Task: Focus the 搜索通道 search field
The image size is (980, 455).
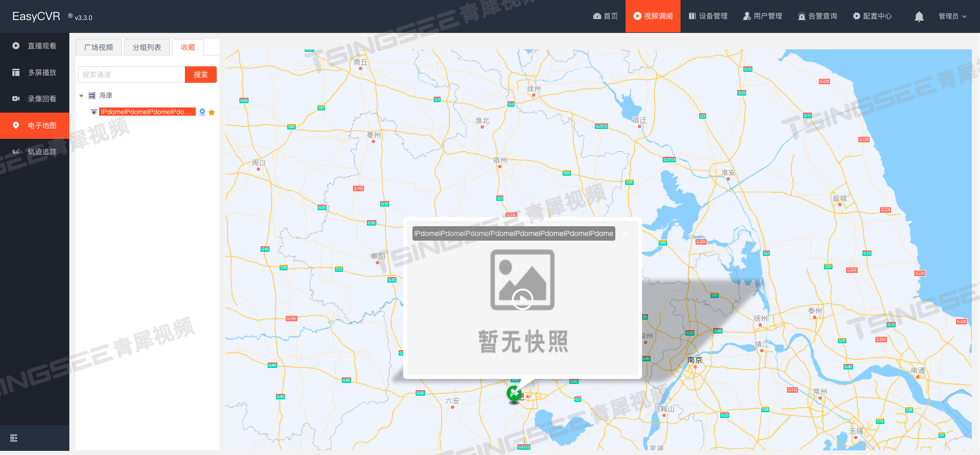Action: click(131, 75)
